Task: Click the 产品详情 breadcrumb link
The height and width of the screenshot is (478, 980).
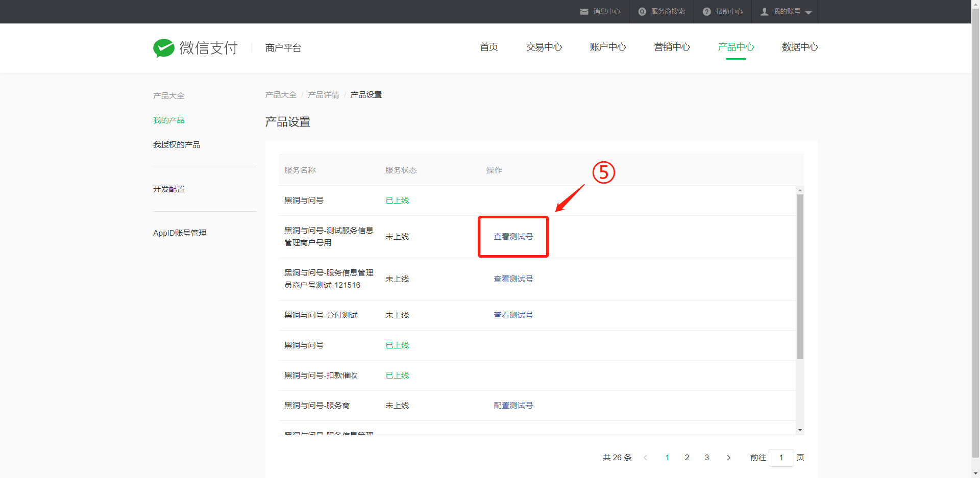Action: tap(324, 95)
